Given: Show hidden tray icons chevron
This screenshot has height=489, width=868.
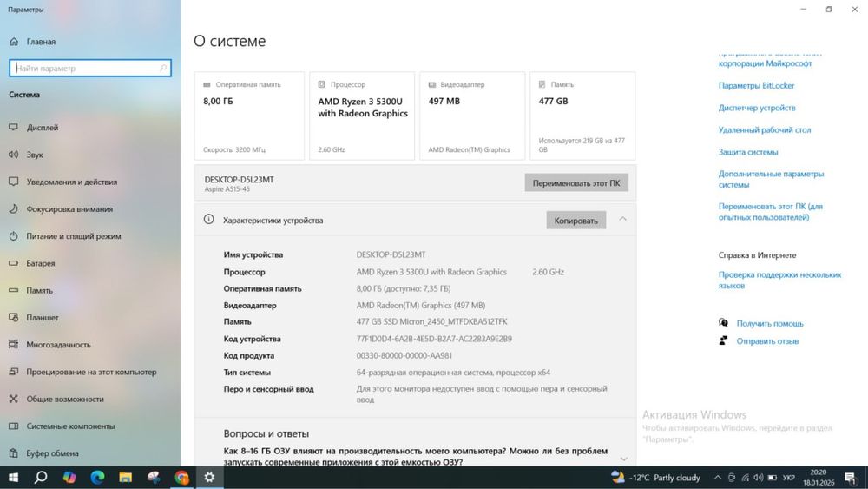Looking at the screenshot, I should click(x=718, y=478).
